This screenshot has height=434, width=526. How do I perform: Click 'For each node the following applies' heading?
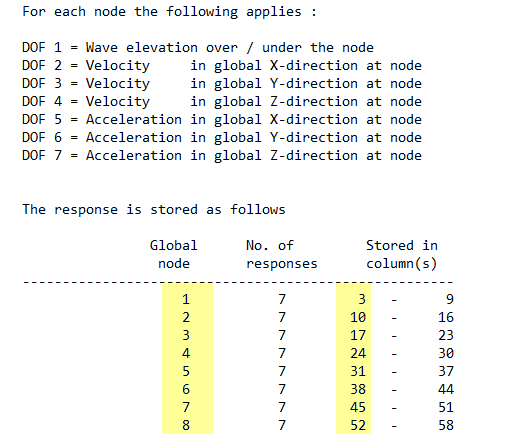click(x=169, y=12)
